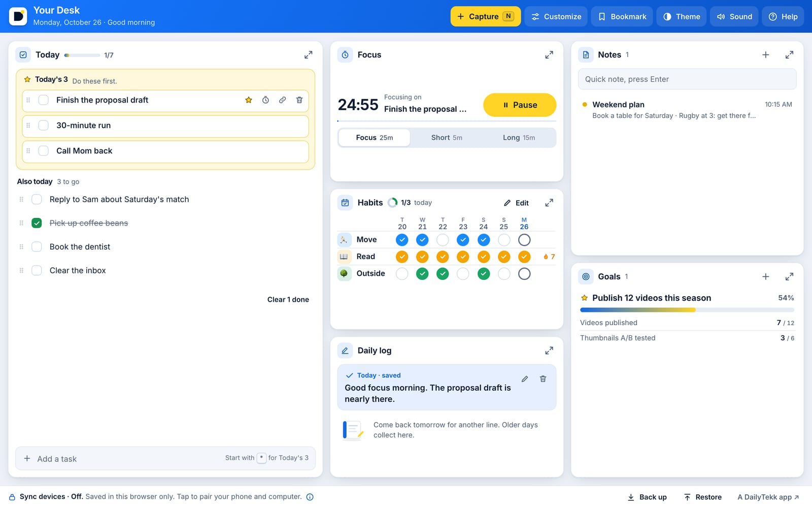Open the Weekend plan note

(x=687, y=110)
